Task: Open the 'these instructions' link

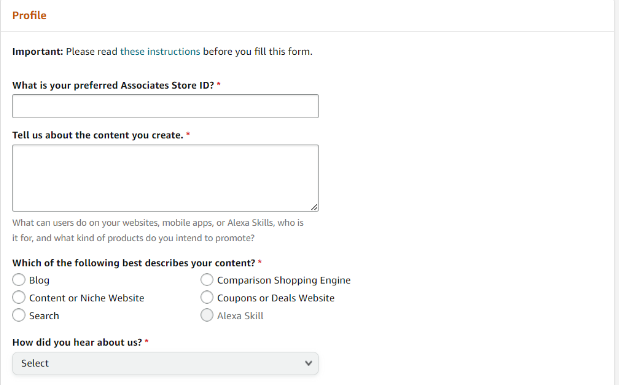Action: point(160,52)
